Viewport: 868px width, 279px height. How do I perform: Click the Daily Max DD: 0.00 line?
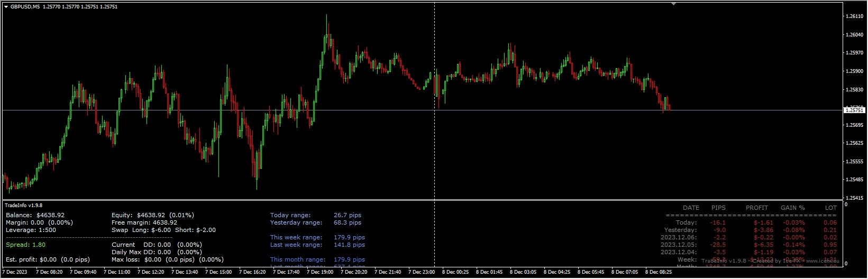pos(157,253)
